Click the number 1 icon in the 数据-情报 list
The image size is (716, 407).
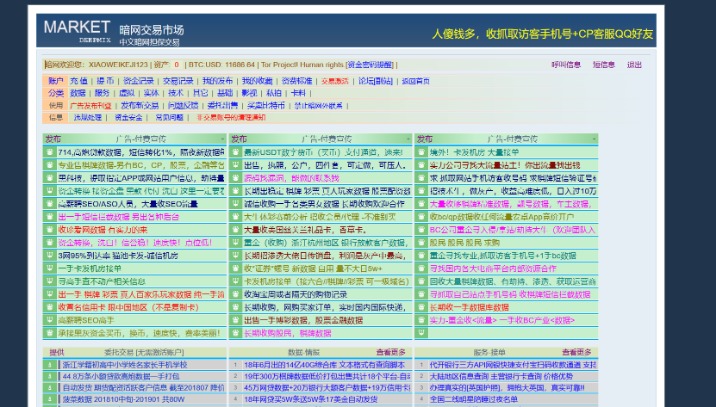click(236, 365)
